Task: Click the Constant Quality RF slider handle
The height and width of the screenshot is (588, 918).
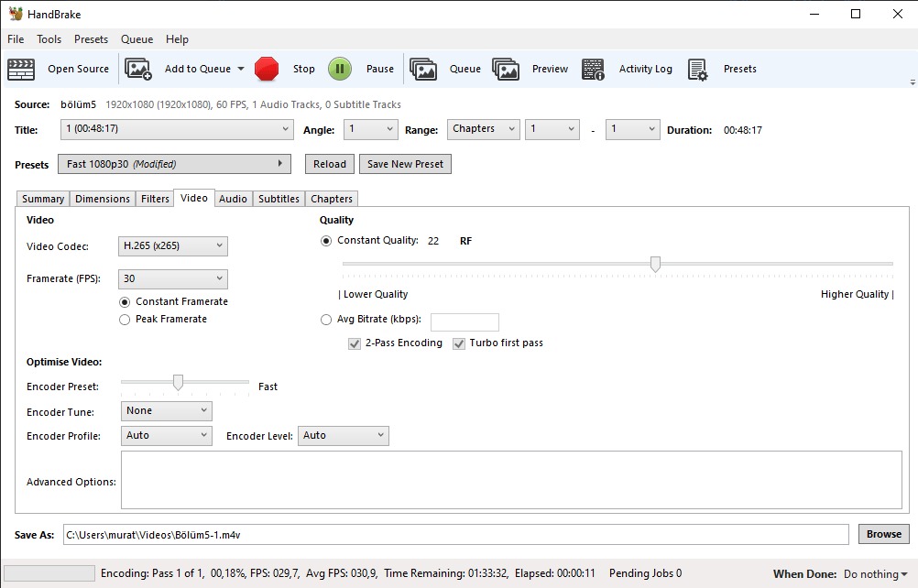Action: tap(655, 265)
